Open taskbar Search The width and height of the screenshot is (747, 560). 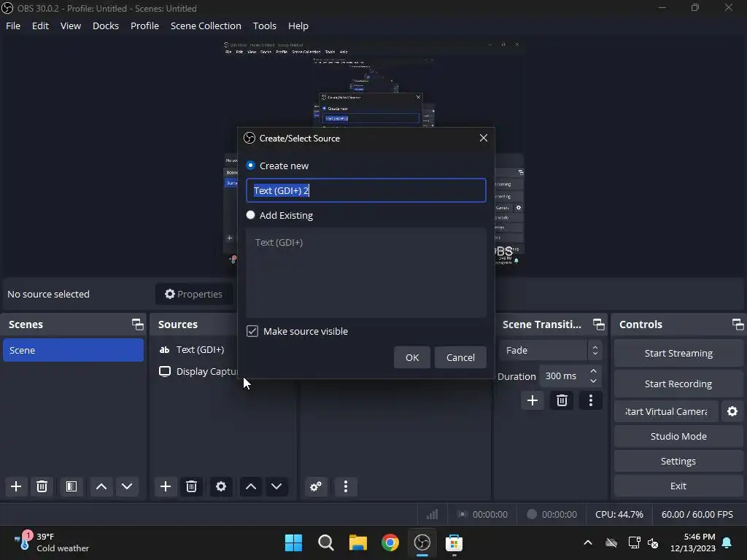click(326, 542)
